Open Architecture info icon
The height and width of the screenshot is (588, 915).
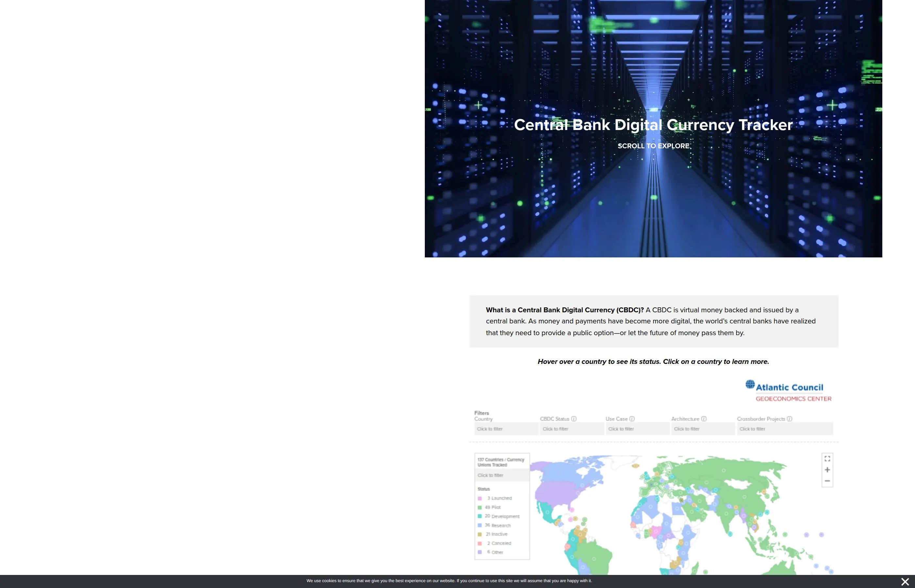tap(704, 419)
